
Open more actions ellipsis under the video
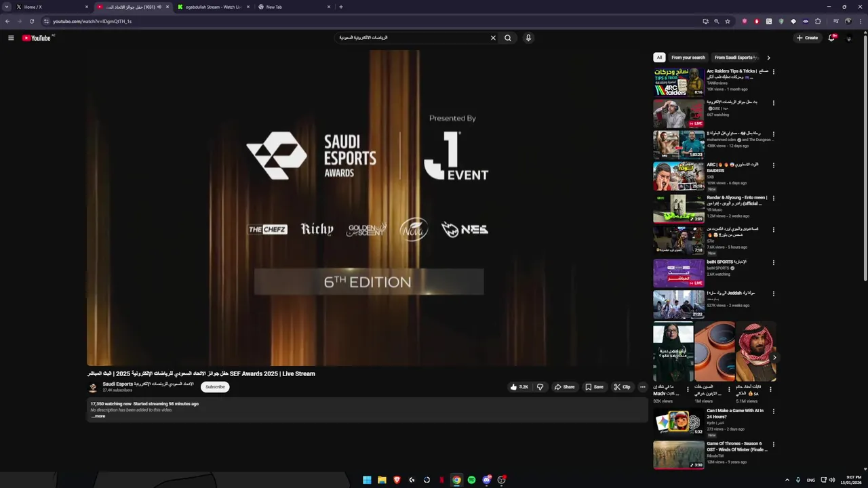click(x=643, y=387)
